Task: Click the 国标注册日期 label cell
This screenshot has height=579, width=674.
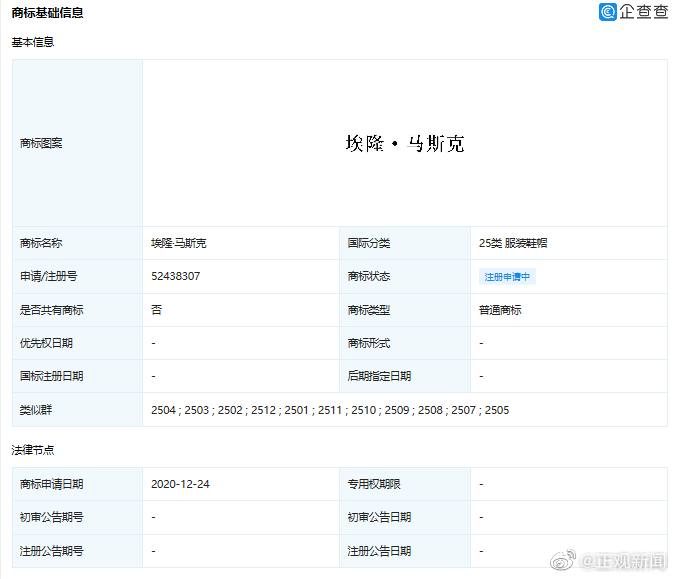Action: pyautogui.click(x=77, y=376)
